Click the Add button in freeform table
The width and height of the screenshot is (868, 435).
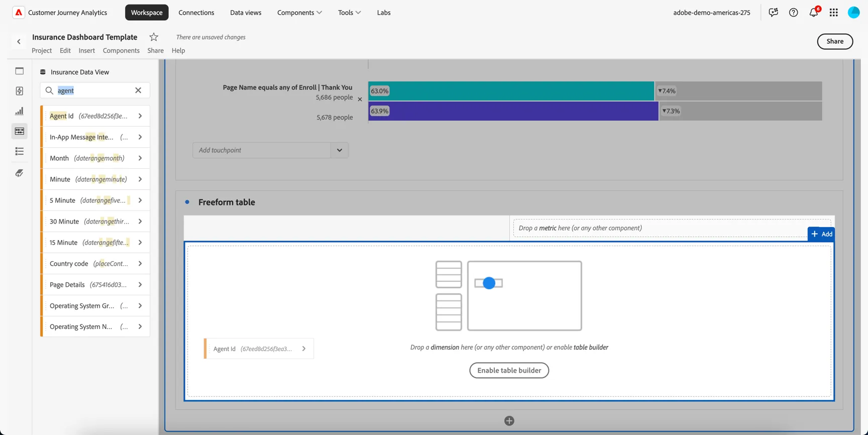click(821, 234)
